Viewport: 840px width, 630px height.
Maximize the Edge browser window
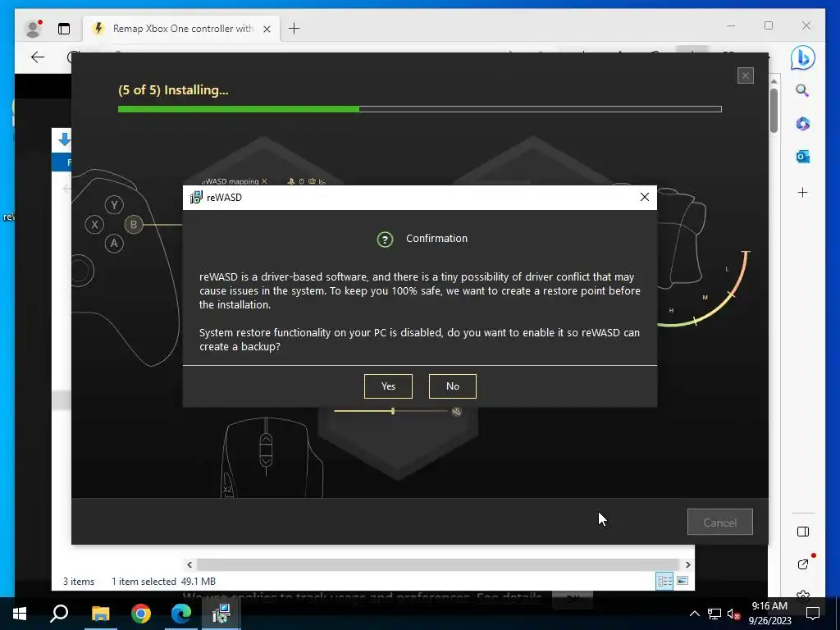tap(768, 25)
